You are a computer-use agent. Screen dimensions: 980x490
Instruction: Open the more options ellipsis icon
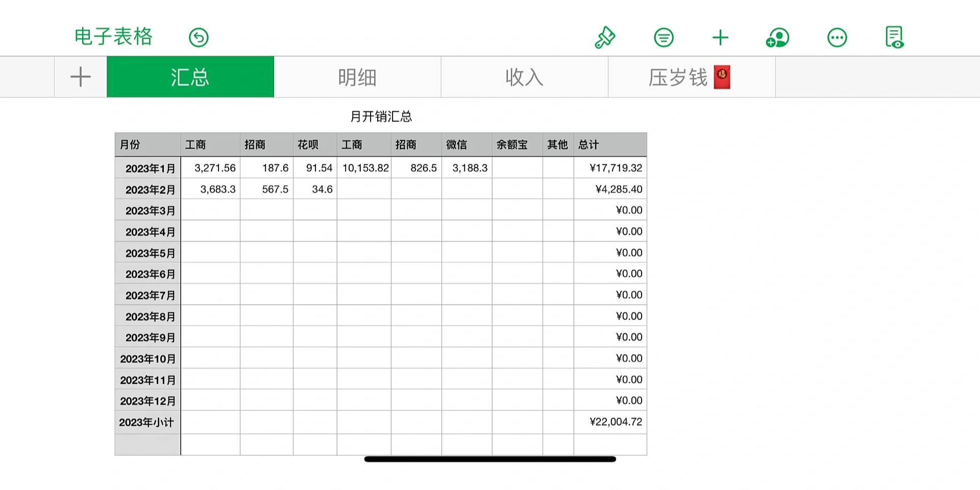[x=837, y=37]
